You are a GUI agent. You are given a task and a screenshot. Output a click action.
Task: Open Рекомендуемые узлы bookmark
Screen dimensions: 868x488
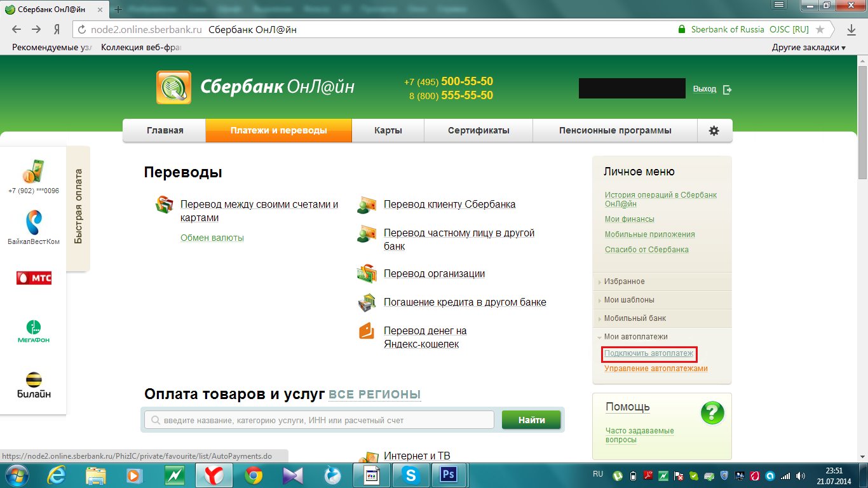point(52,48)
